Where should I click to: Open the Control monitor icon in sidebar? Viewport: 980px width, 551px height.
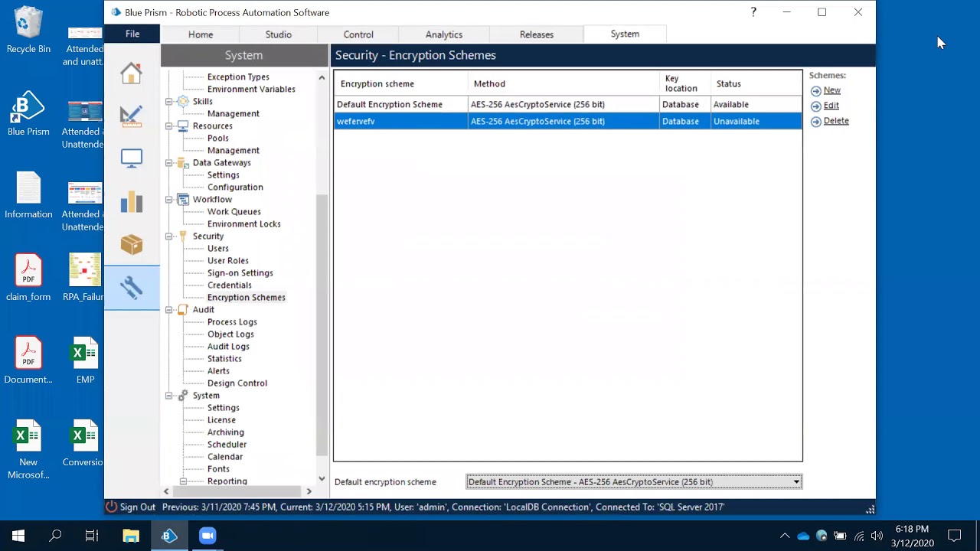[x=131, y=158]
